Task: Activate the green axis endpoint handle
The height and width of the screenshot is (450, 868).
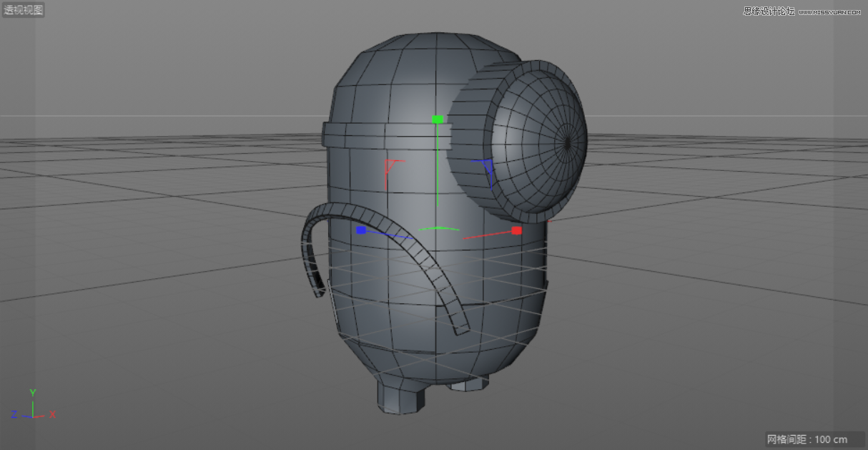Action: [x=437, y=119]
